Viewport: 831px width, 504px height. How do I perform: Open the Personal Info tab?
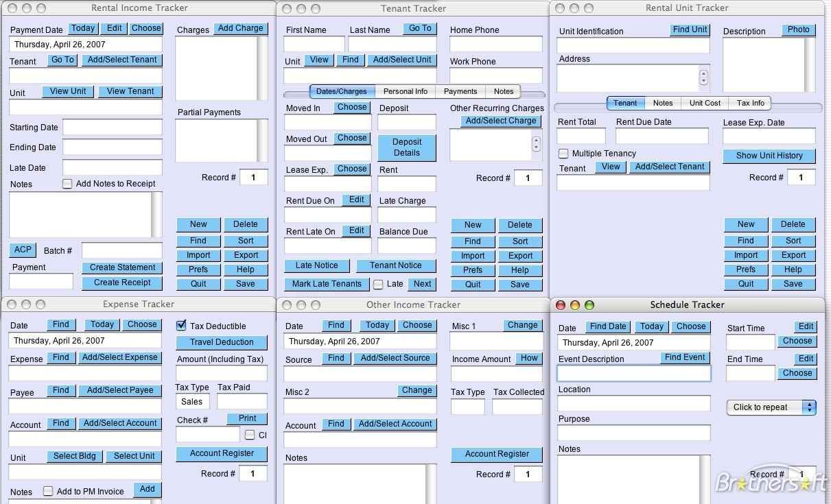406,91
